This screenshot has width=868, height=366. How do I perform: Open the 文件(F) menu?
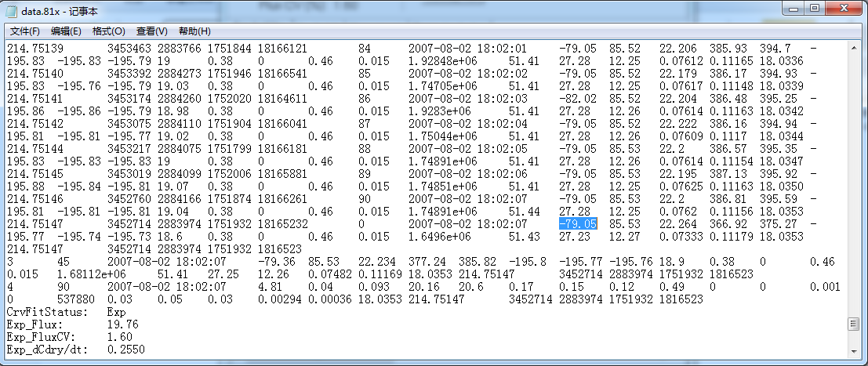(x=24, y=31)
